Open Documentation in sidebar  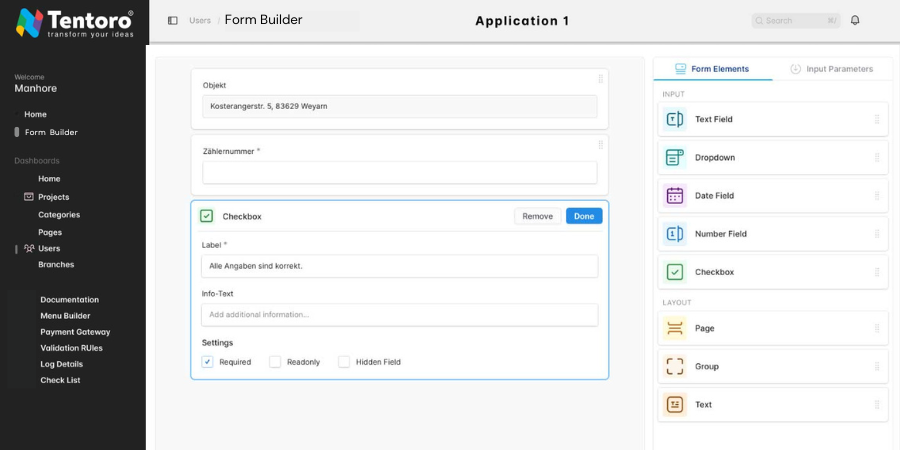pyautogui.click(x=69, y=300)
